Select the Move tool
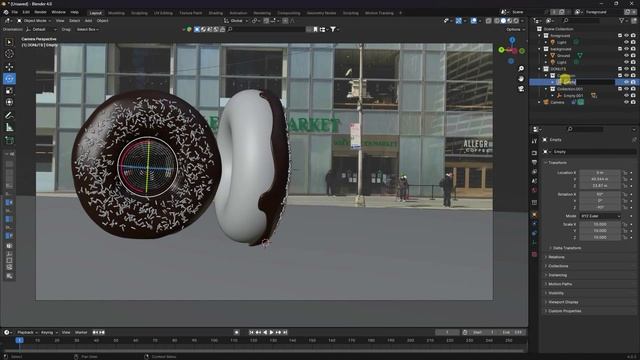 coord(9,67)
